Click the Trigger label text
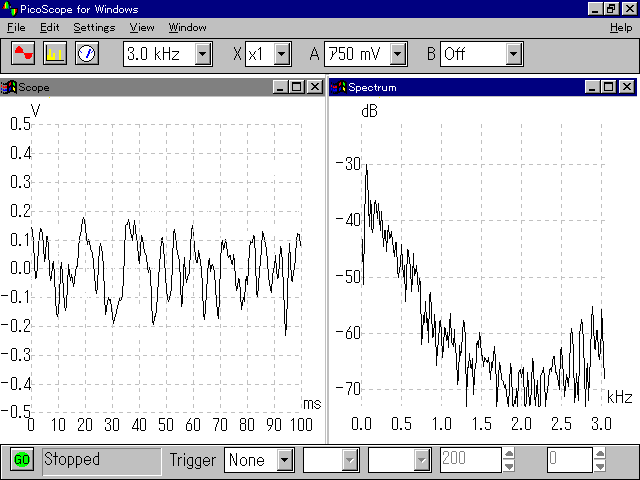The width and height of the screenshot is (640, 480). click(x=193, y=460)
